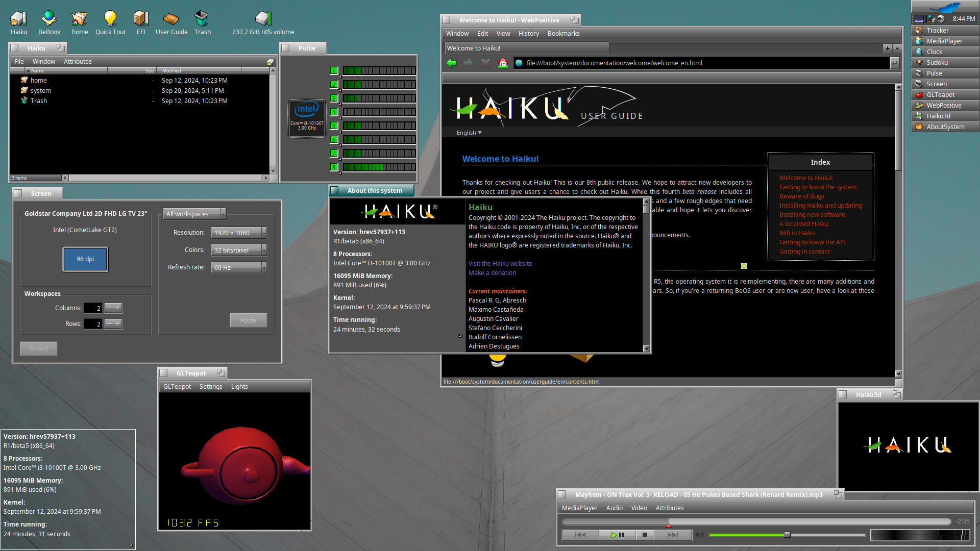Open the Bookmarks menu in WebPositive
The width and height of the screenshot is (980, 551).
pos(563,34)
